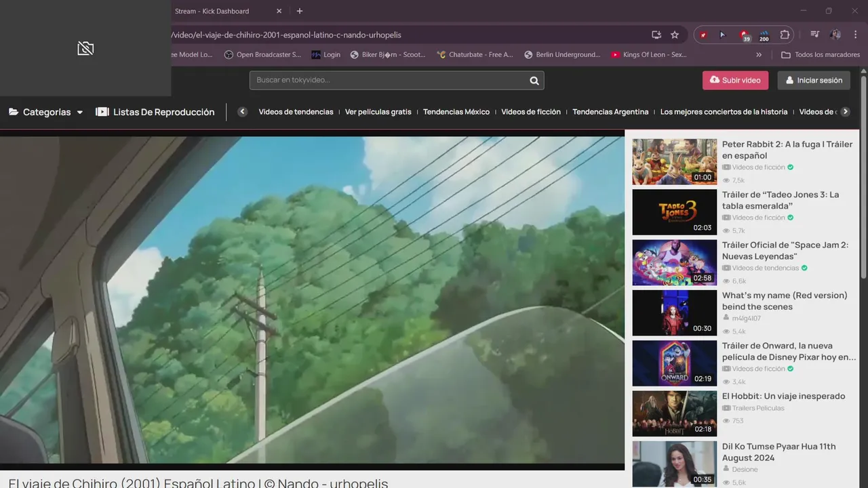Open channel m4lg4107 under What's my name
The image size is (868, 488).
746,319
